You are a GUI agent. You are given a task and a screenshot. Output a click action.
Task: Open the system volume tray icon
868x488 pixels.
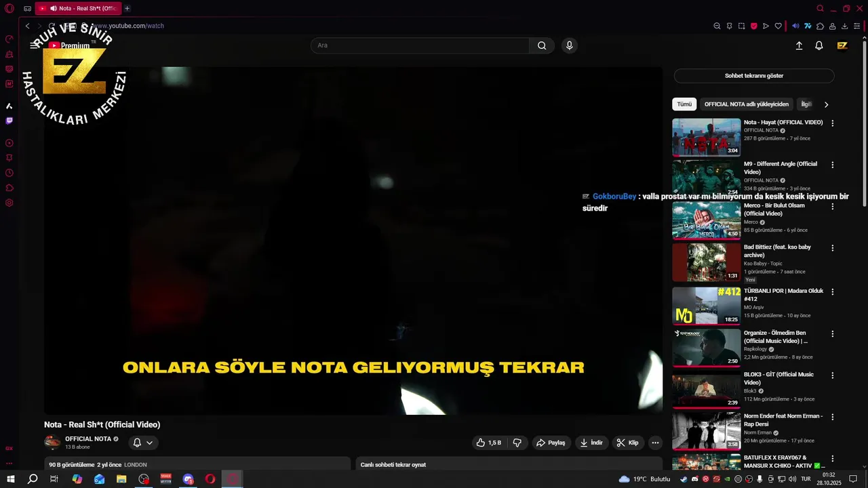pos(792,479)
